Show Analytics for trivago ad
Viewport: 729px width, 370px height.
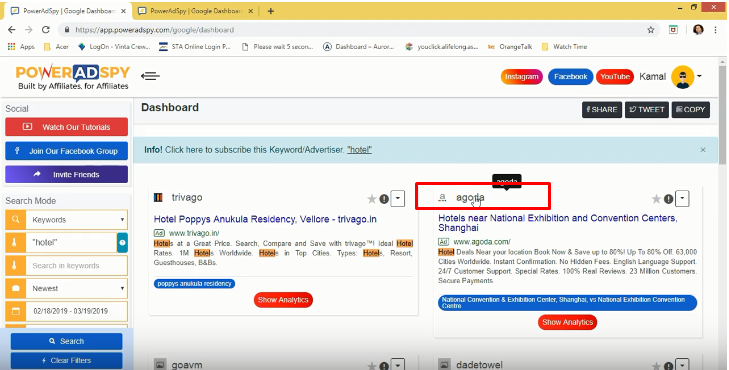pos(283,300)
